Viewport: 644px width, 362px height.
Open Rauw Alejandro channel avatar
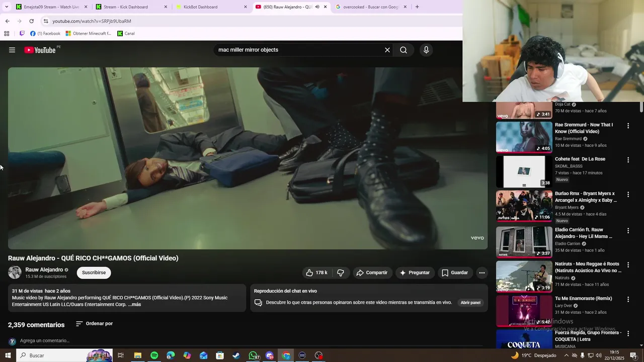point(15,273)
